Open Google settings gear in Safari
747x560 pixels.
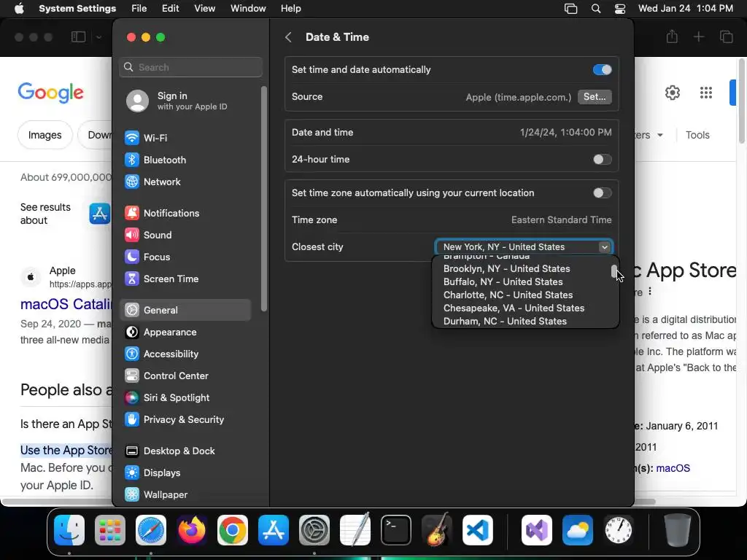coord(672,93)
